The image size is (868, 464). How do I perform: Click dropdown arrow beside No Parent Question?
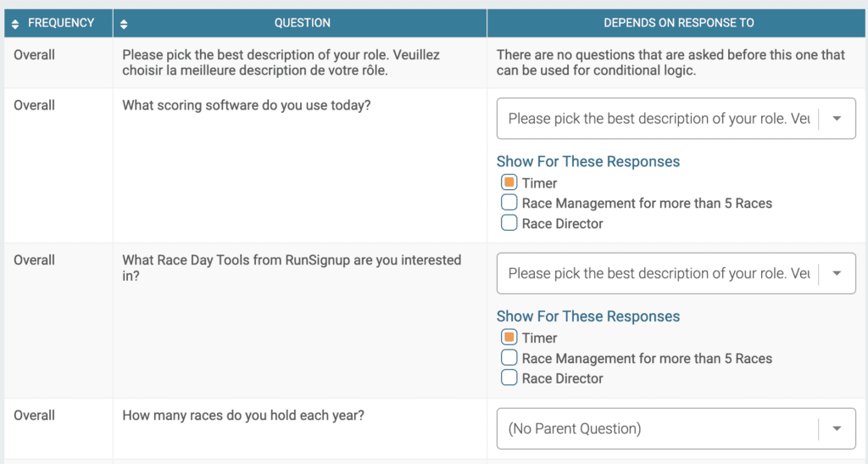click(837, 428)
